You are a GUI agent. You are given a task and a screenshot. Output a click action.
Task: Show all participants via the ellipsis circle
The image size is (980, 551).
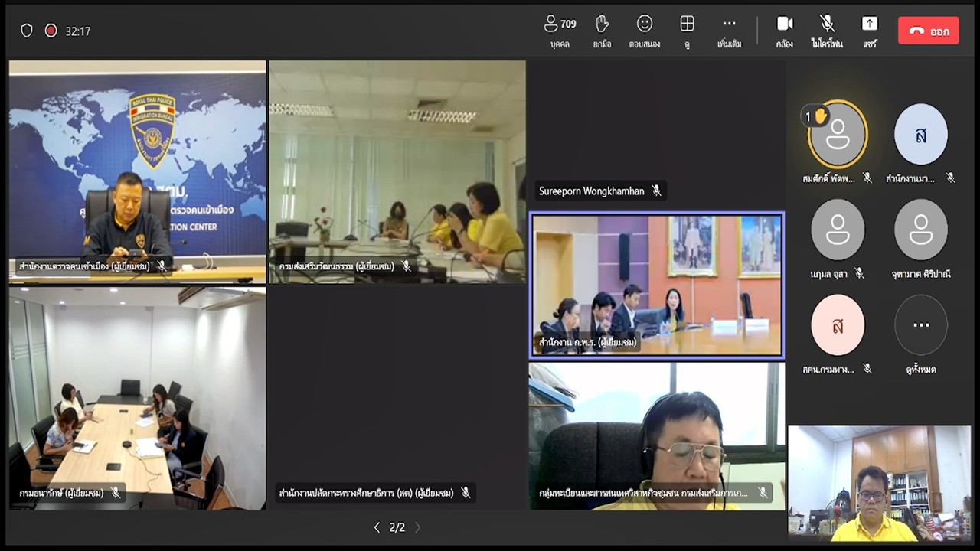(920, 325)
